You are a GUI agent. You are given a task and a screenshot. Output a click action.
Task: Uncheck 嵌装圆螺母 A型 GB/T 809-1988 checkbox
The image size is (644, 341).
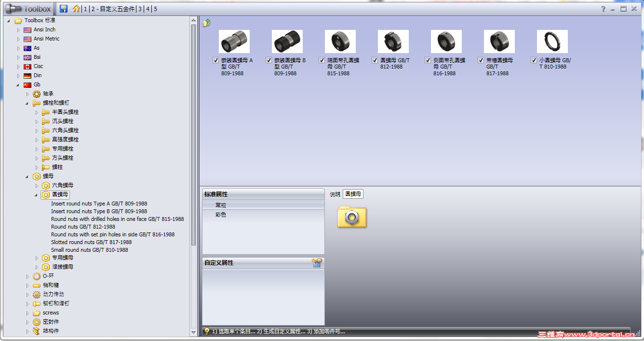[x=216, y=60]
